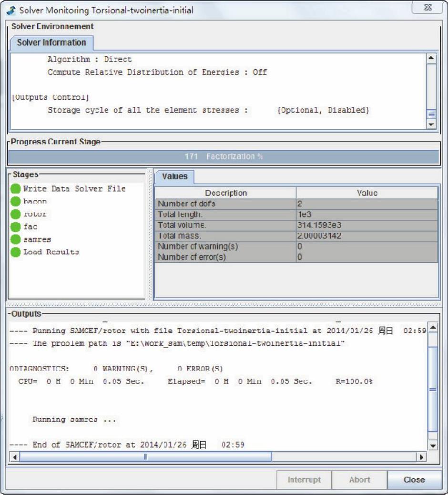Switch to the Solver Information tab
448x495 pixels.
pos(51,42)
